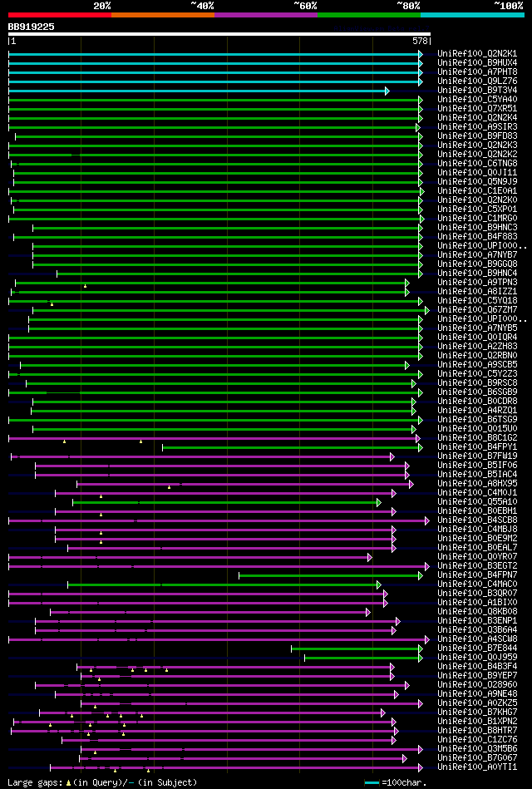Image resolution: width=532 pixels, height=789 pixels.
Task: Select the label UniRef100_C6TNG8
Action: [x=477, y=164]
